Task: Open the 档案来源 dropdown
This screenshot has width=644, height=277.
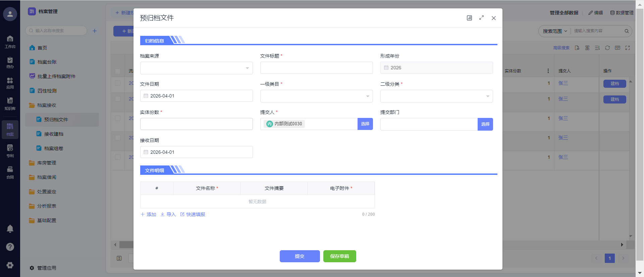Action: pos(196,68)
